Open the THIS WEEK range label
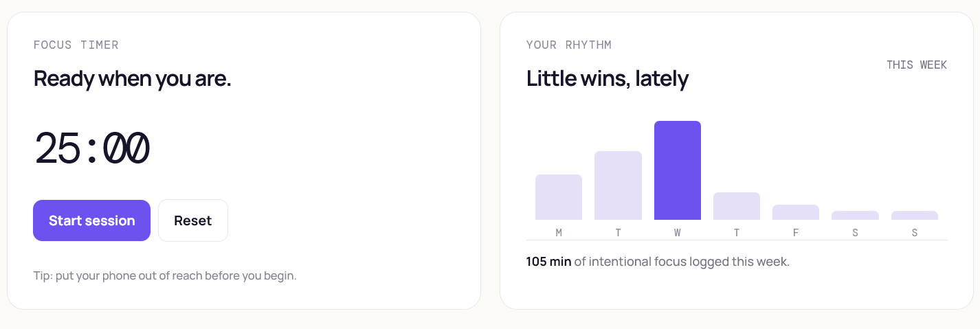Viewport: 980px width, 329px height. coord(917,65)
